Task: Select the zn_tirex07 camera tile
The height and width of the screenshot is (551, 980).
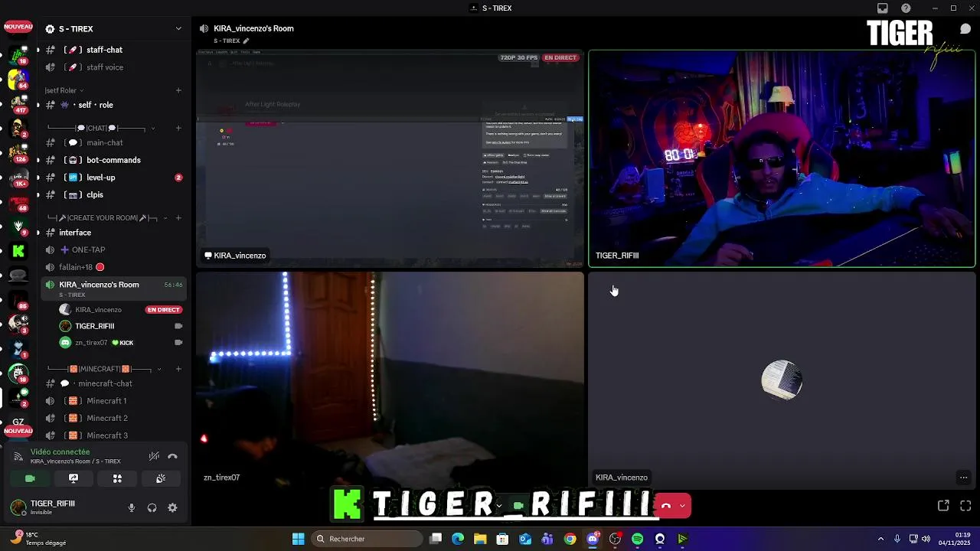Action: (x=390, y=380)
